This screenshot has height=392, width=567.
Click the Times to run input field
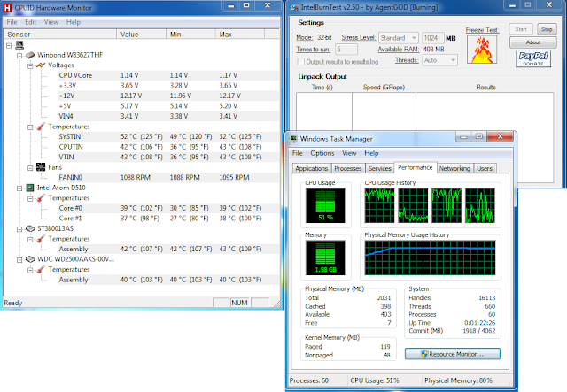pyautogui.click(x=346, y=50)
